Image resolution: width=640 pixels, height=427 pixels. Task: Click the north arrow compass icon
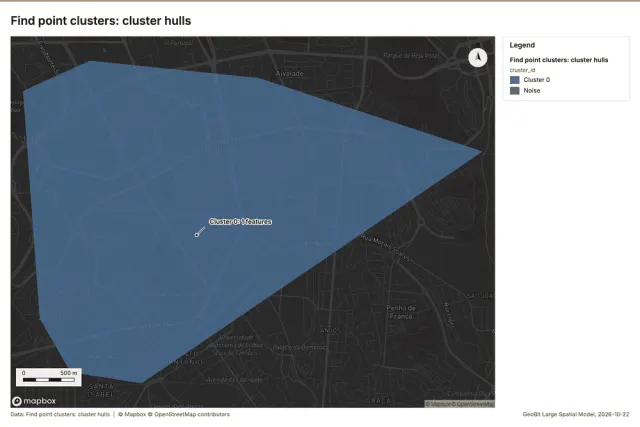(x=478, y=58)
